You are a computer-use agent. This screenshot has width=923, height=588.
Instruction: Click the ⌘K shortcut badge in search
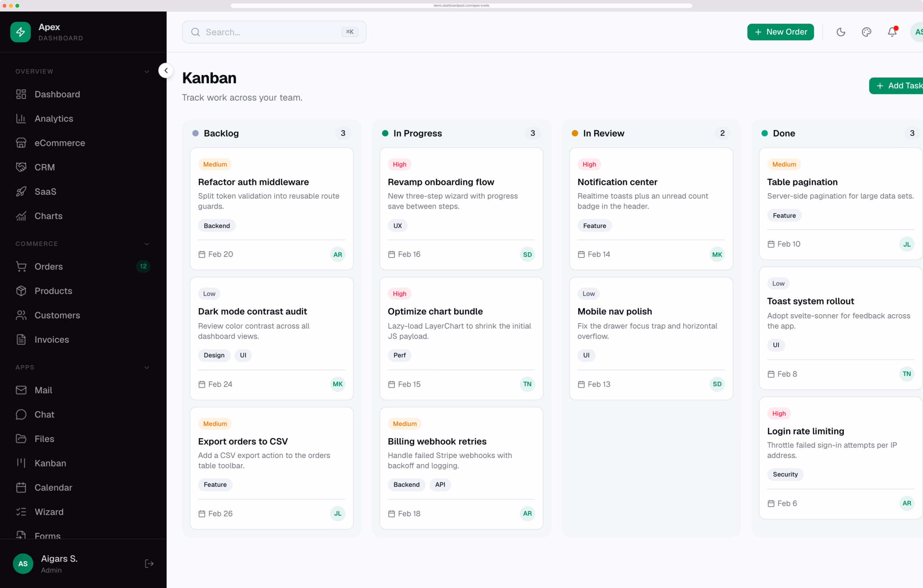(x=350, y=32)
